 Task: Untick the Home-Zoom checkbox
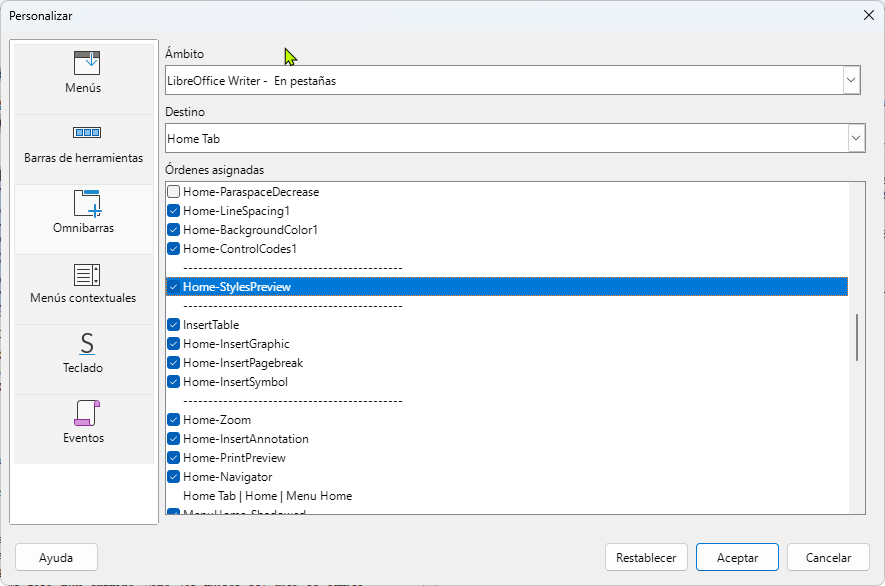pos(174,419)
